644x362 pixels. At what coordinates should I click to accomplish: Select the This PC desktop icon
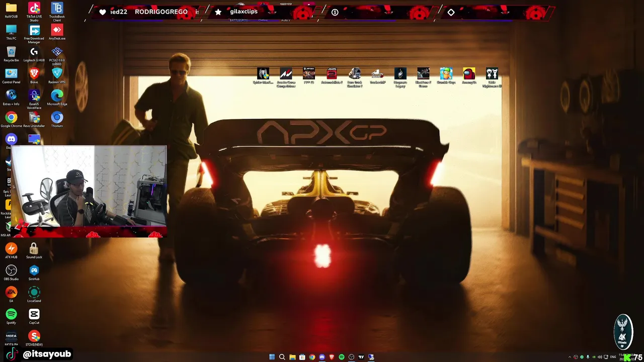(x=11, y=32)
